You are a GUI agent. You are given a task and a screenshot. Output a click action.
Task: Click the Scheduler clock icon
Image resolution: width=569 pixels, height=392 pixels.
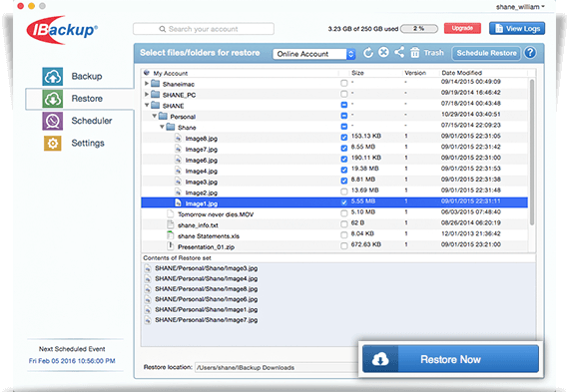[52, 121]
